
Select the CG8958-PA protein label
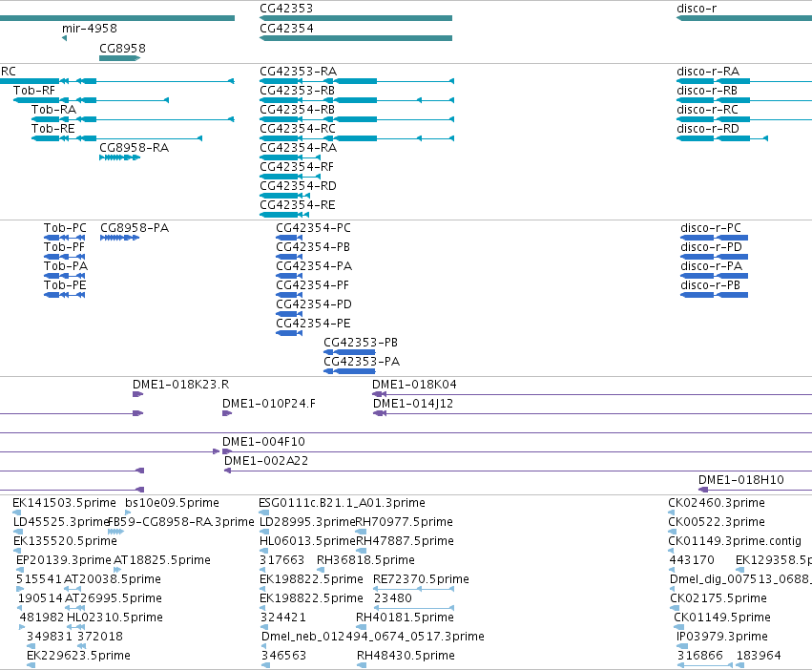point(135,228)
